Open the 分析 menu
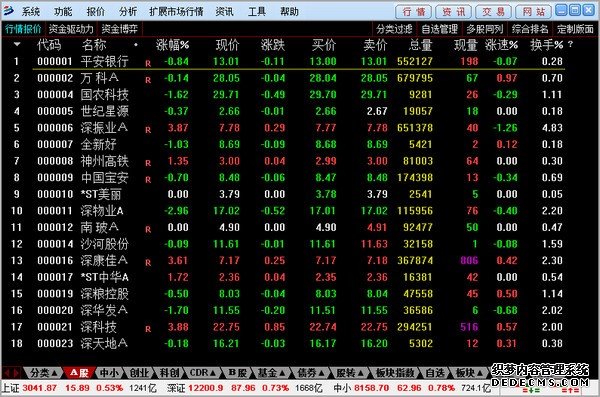This screenshot has height=397, width=600. pyautogui.click(x=127, y=11)
